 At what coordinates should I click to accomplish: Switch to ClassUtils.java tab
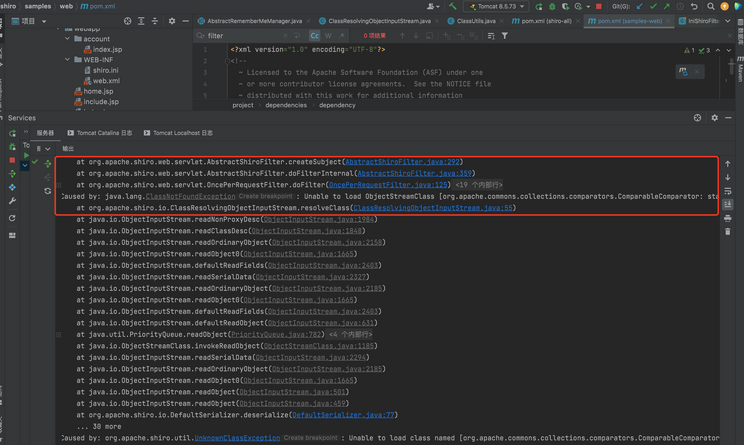(476, 21)
